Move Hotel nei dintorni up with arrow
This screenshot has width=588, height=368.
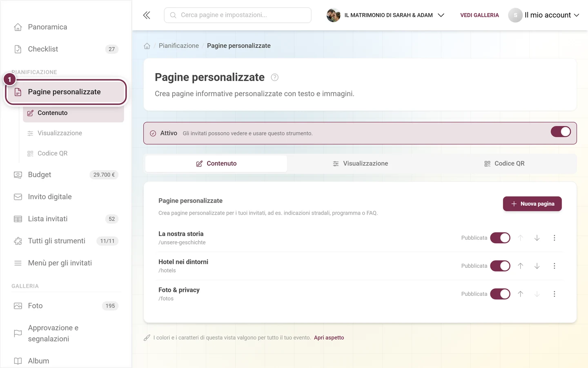point(521,266)
